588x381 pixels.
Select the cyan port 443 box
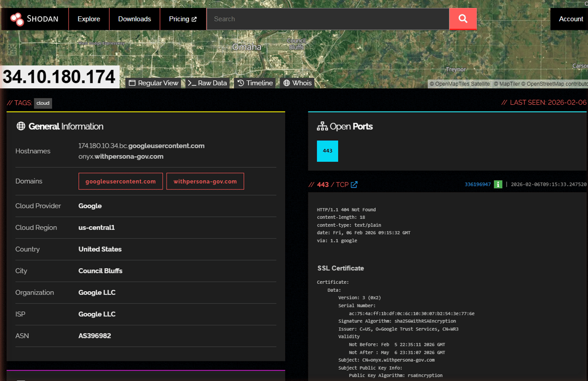tap(327, 151)
